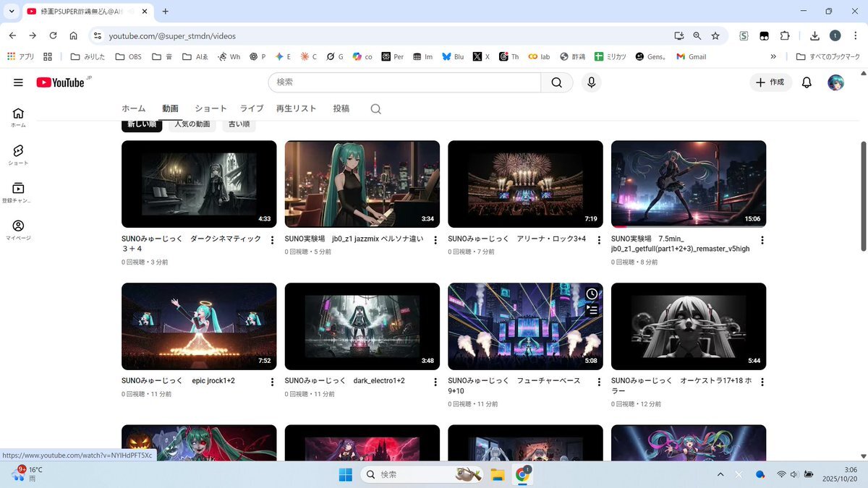Click the YouTube logo
The height and width of the screenshot is (488, 868).
click(x=62, y=82)
